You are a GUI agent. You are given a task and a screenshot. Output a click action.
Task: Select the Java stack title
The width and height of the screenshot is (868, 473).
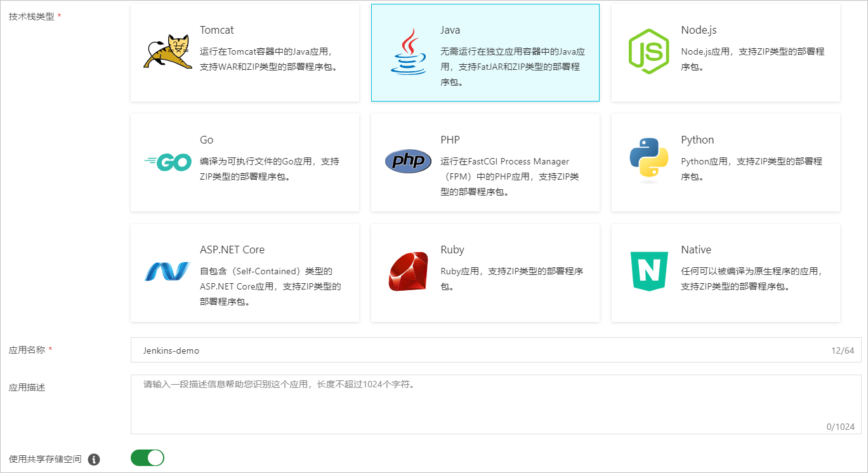(x=450, y=30)
